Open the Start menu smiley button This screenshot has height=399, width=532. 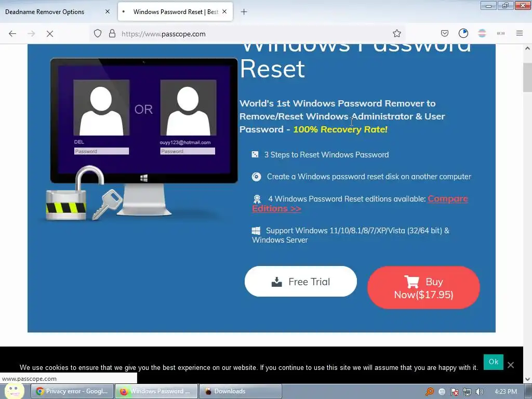click(14, 391)
